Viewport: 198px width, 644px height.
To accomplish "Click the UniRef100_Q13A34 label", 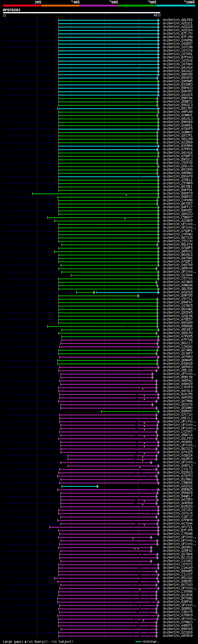I will coord(178,595).
